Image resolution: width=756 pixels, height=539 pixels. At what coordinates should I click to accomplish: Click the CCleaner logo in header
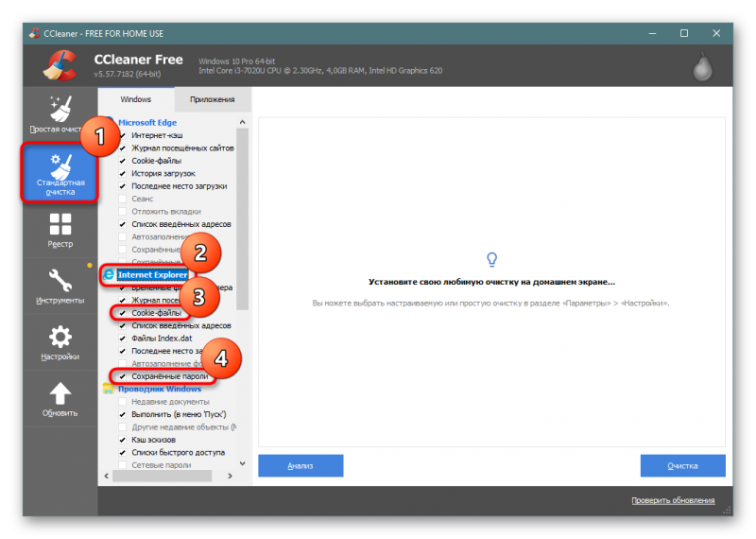coord(60,65)
